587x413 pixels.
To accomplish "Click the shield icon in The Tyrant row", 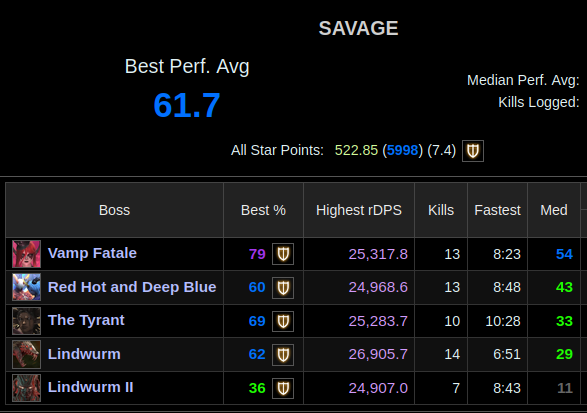I will coord(283,321).
